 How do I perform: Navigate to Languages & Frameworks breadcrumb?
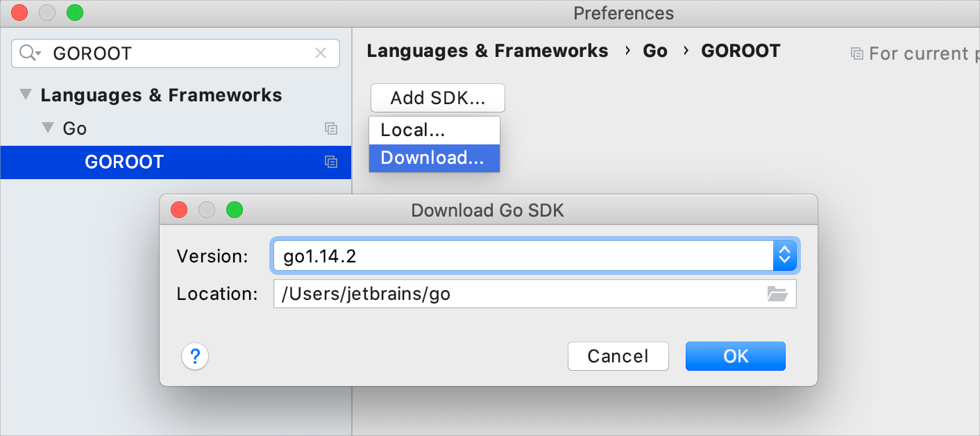488,51
